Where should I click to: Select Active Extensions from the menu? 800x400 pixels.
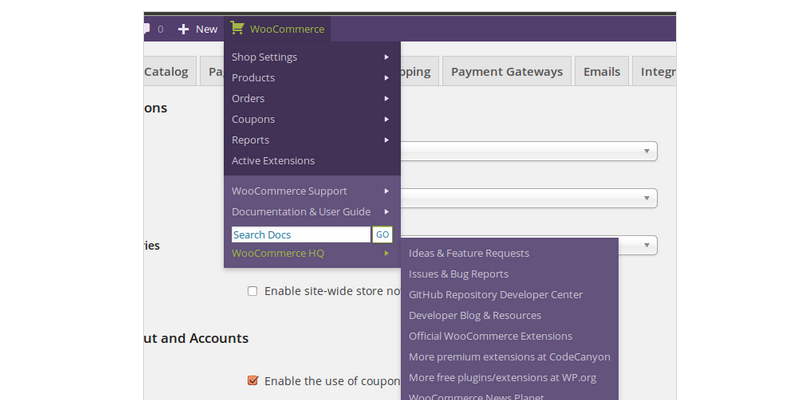pos(273,160)
